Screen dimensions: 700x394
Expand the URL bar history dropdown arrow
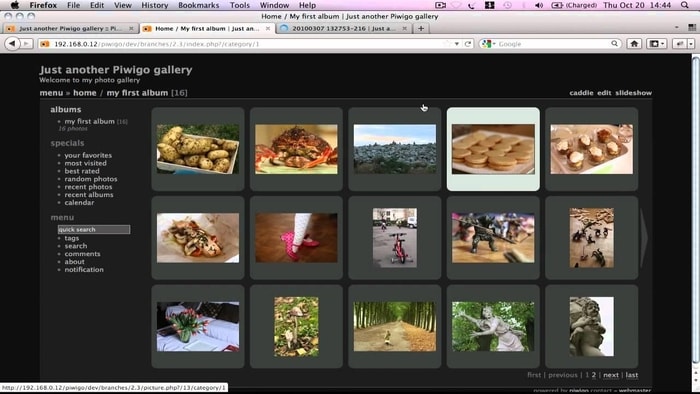(457, 44)
